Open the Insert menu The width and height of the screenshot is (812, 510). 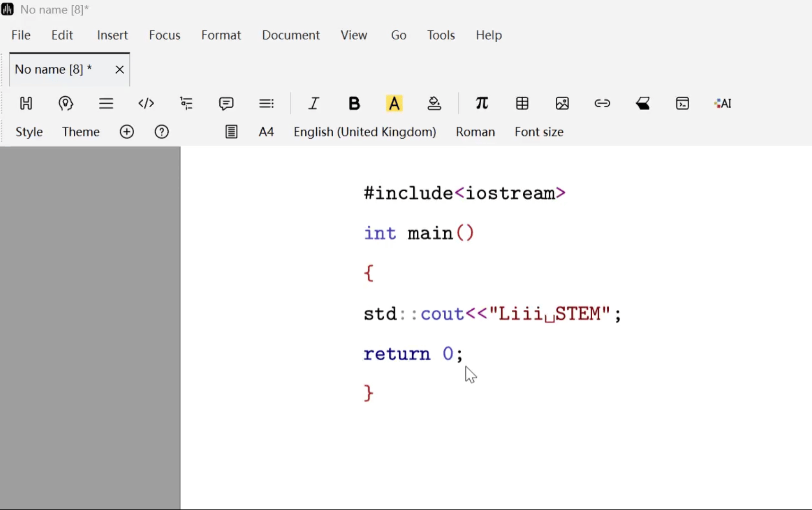click(x=112, y=35)
